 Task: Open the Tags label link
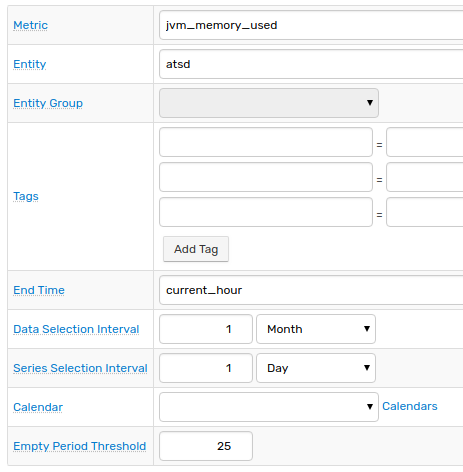(x=26, y=196)
